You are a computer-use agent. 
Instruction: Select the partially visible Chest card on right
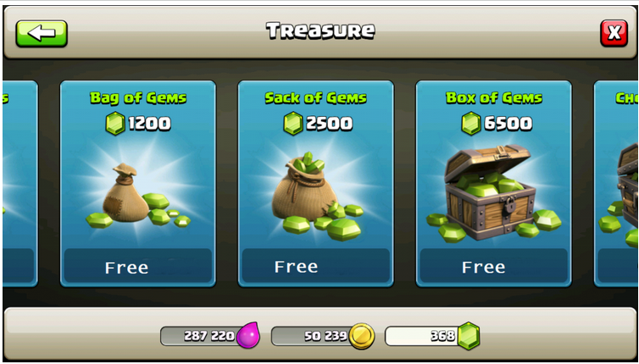[616, 184]
